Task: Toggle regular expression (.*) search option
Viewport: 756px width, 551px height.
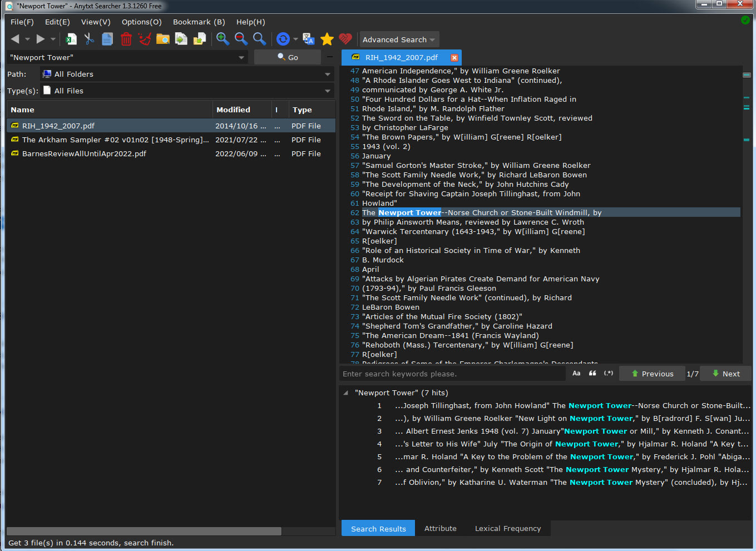Action: [609, 374]
